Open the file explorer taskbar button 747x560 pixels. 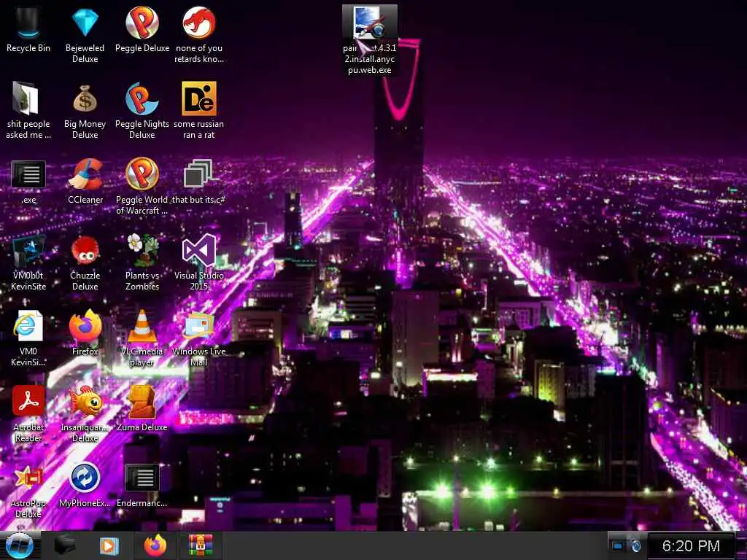[x=64, y=545]
